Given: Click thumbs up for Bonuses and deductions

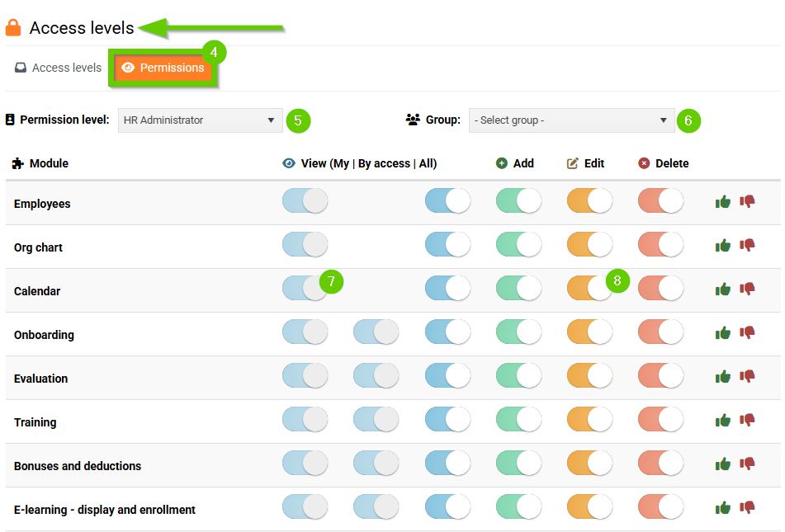Looking at the screenshot, I should [723, 464].
